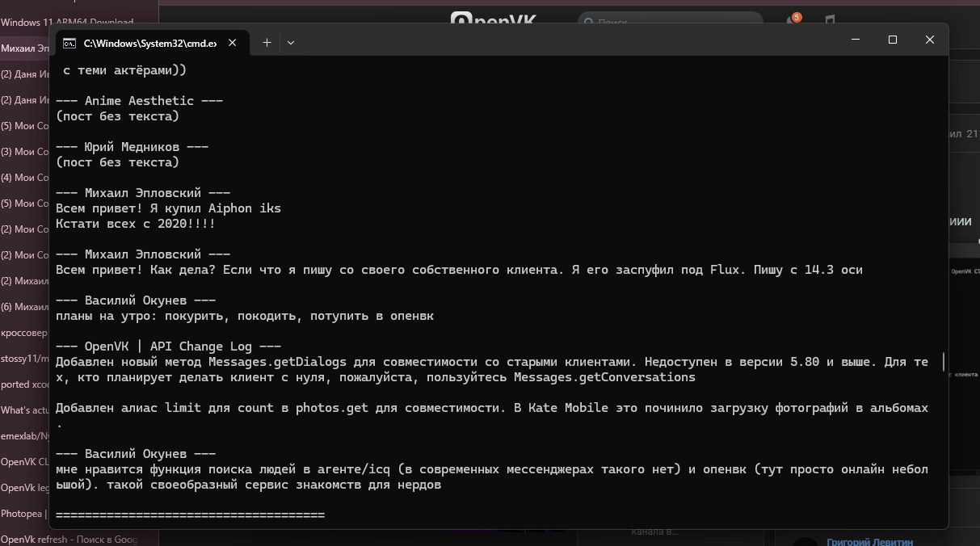Screen dimensions: 980x546
Task: Switch to the (6) Михаил browser tab
Action: point(26,307)
